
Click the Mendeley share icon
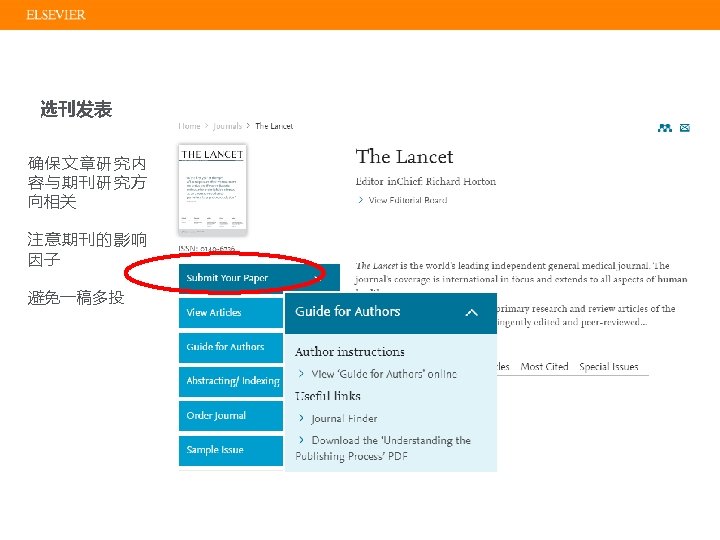pyautogui.click(x=664, y=128)
